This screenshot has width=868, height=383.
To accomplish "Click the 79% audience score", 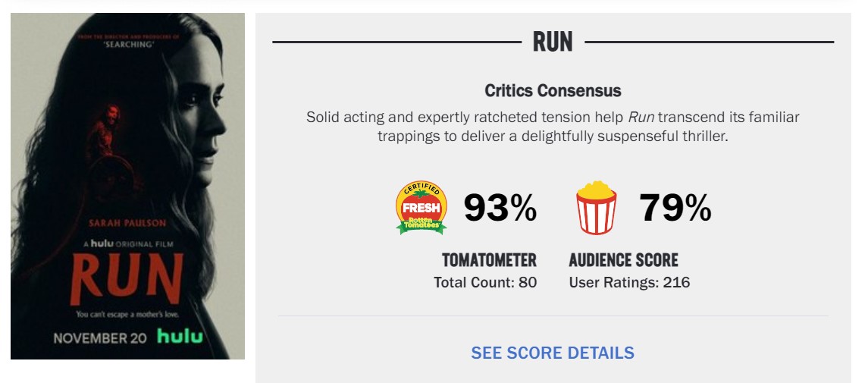I will (675, 208).
